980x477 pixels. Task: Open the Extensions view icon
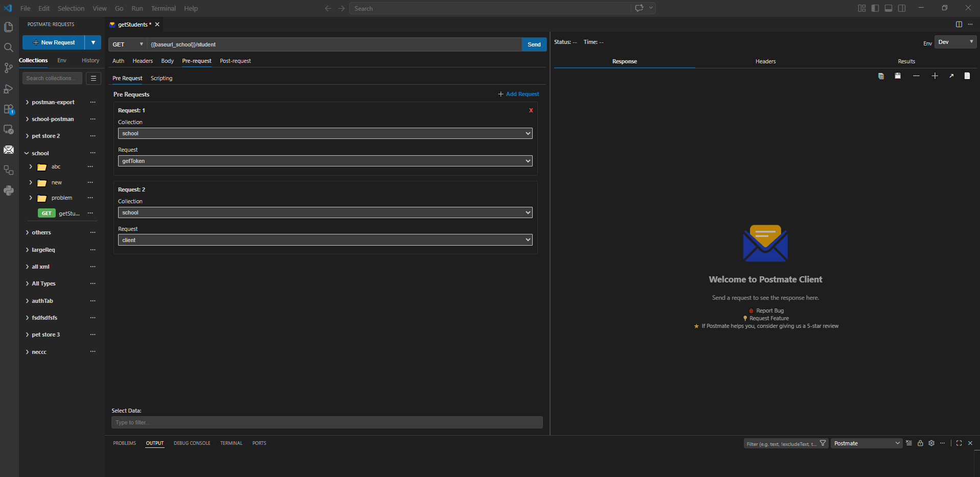pyautogui.click(x=9, y=109)
